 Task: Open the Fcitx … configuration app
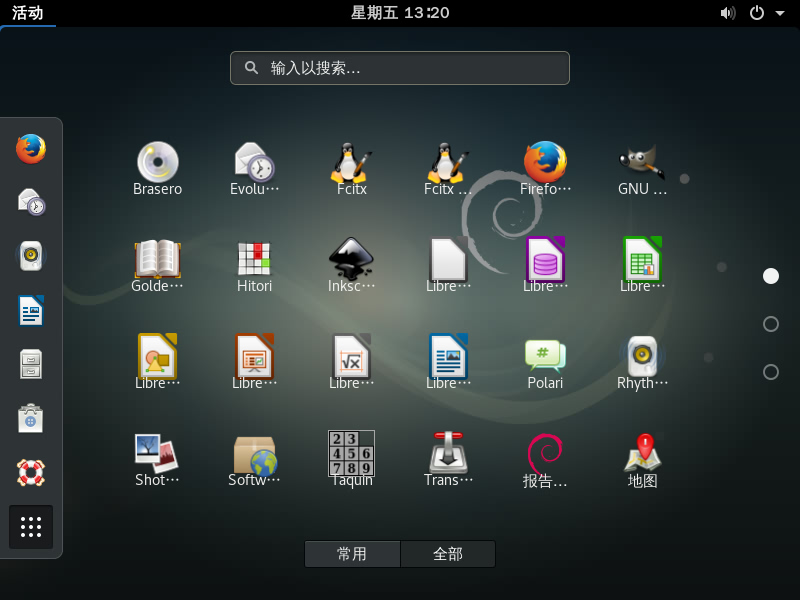(x=448, y=168)
